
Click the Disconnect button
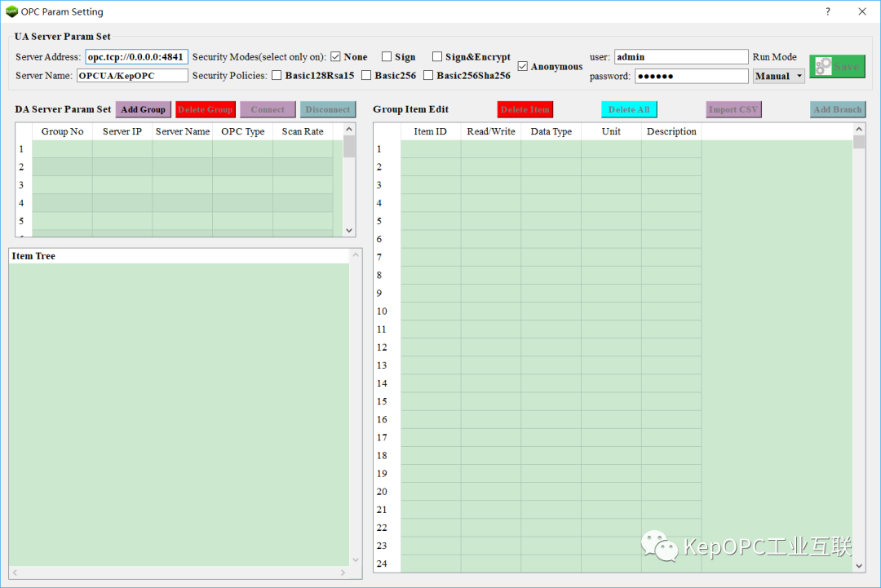coord(328,109)
